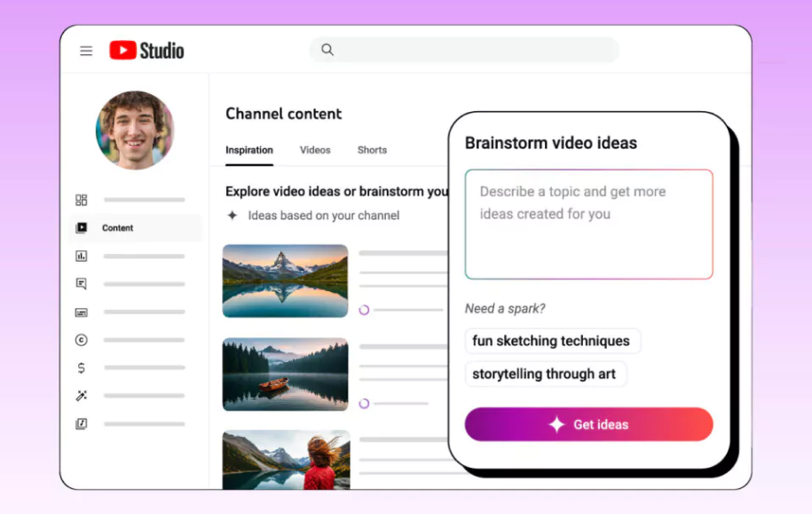Click the channel profile avatar

(x=135, y=130)
